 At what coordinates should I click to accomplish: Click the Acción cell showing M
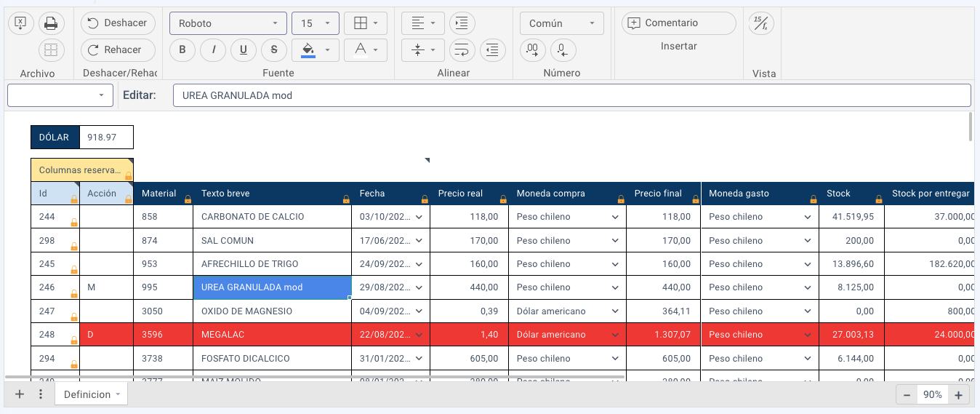tap(106, 287)
